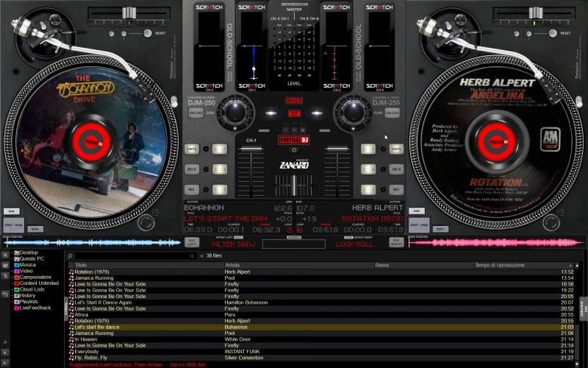Click the right deck cue button

417,211
